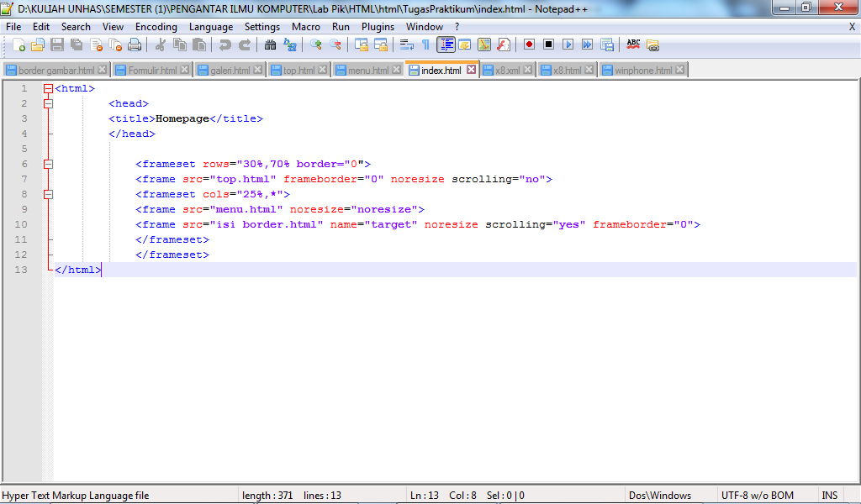The height and width of the screenshot is (504, 861).
Task: Open the Plugins menu
Action: tap(378, 27)
